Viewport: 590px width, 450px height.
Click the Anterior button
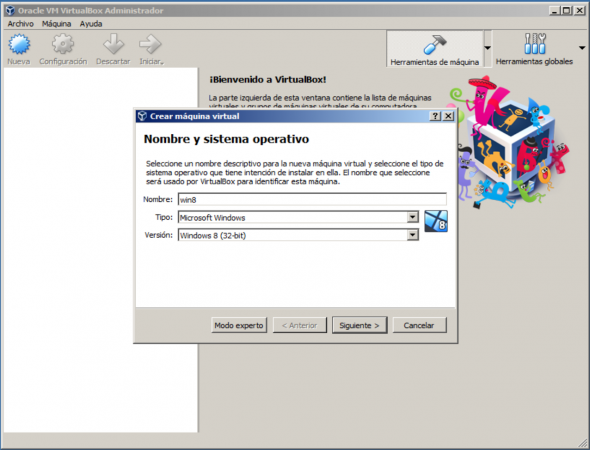(300, 325)
